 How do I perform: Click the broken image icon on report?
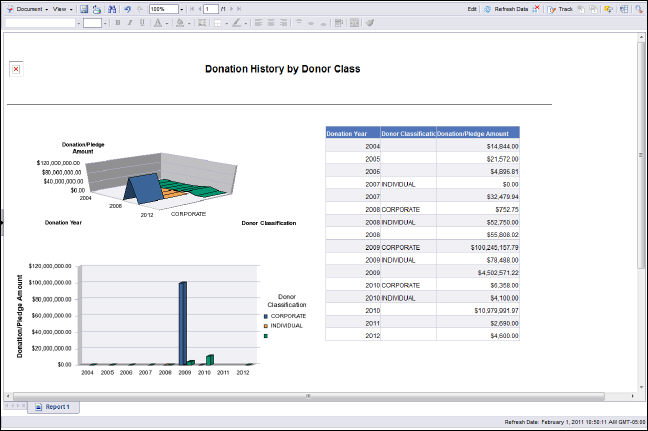15,69
